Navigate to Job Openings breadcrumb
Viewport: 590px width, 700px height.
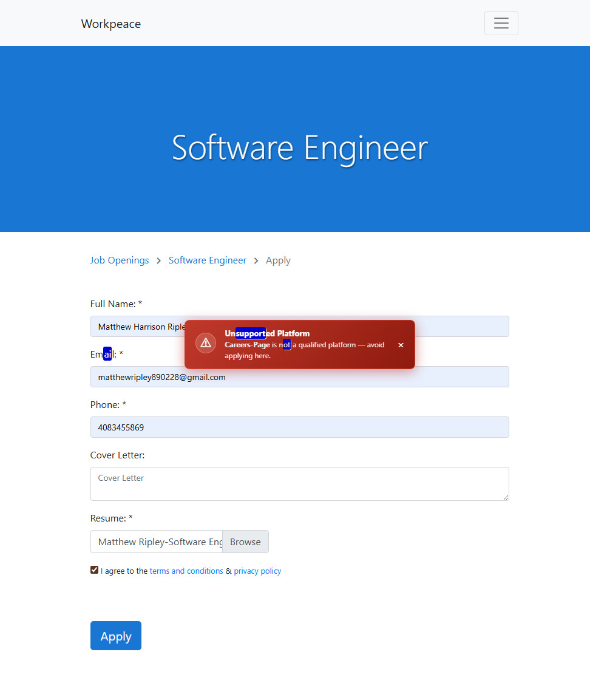[x=120, y=260]
